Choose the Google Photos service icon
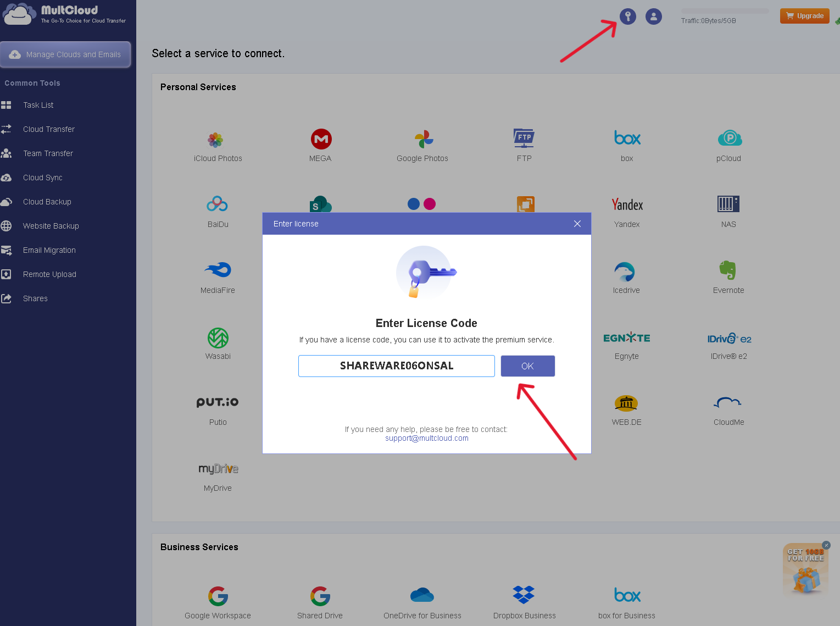This screenshot has height=626, width=840. coord(424,140)
